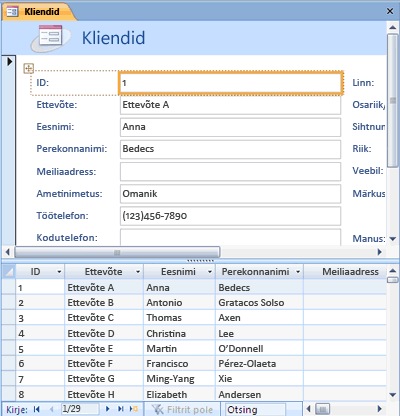Click cell Andersen in datasheet
This screenshot has width=400, height=416.
(260, 395)
